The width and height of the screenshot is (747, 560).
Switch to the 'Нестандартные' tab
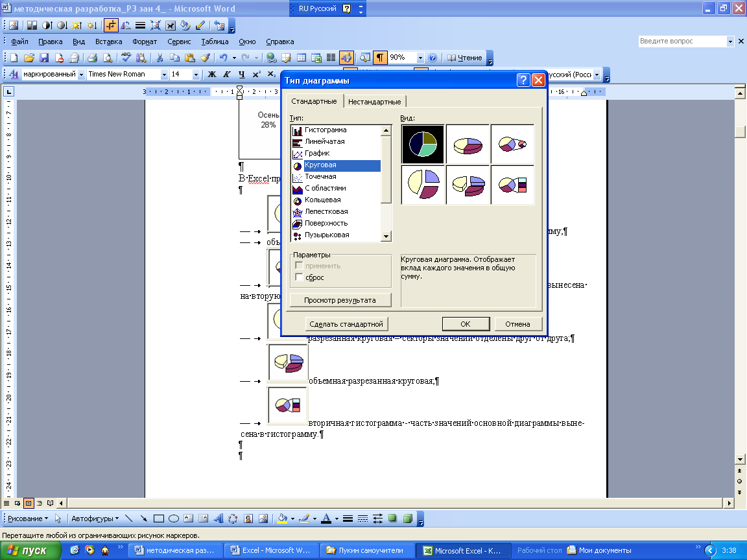[x=374, y=101]
